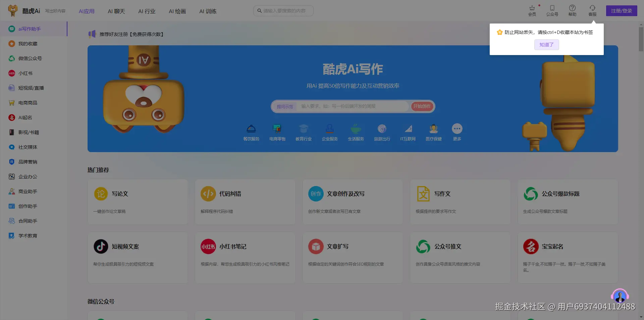This screenshot has height=320, width=644.
Task: Dismiss the bookmark tip with 知道了
Action: (x=546, y=45)
